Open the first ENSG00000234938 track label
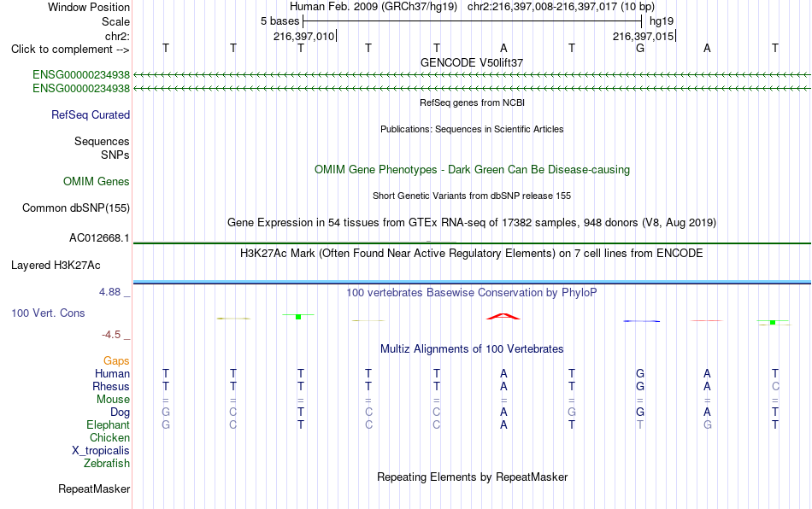Viewport: 812px width, 509px height. pyautogui.click(x=81, y=74)
